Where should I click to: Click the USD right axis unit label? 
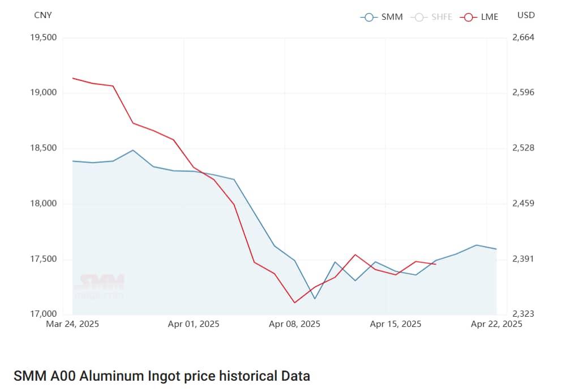(x=526, y=15)
